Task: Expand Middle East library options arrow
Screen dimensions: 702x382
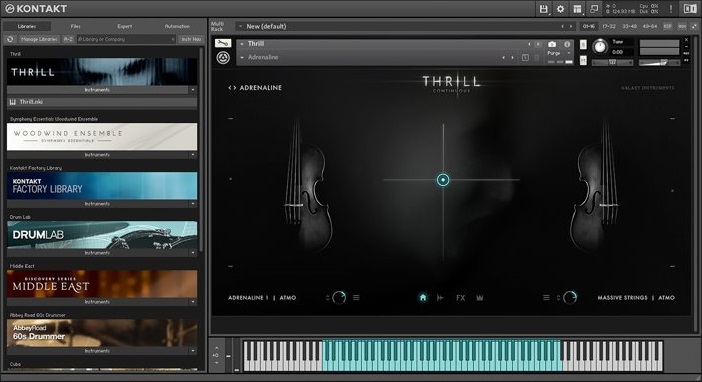Action: (x=193, y=302)
